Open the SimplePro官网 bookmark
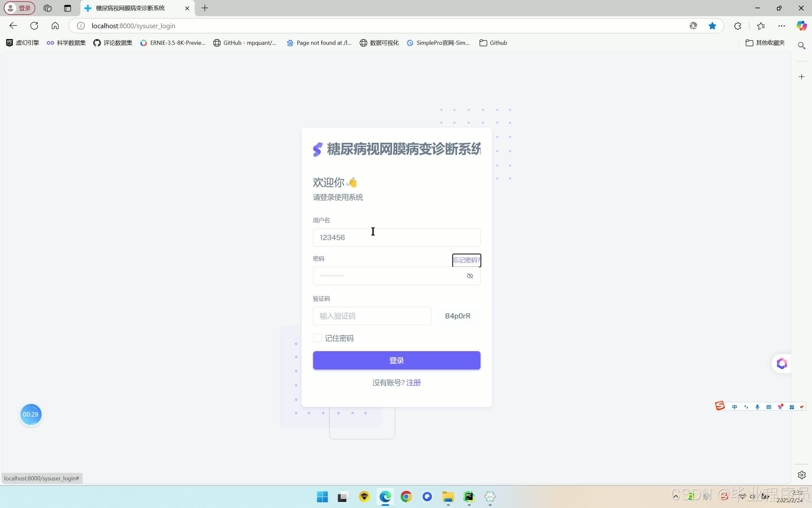The image size is (812, 508). point(438,43)
